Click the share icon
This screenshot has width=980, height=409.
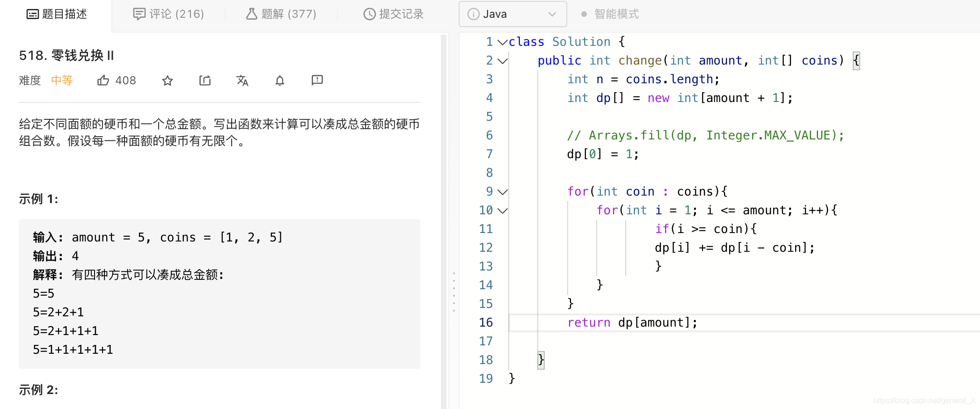(x=205, y=80)
